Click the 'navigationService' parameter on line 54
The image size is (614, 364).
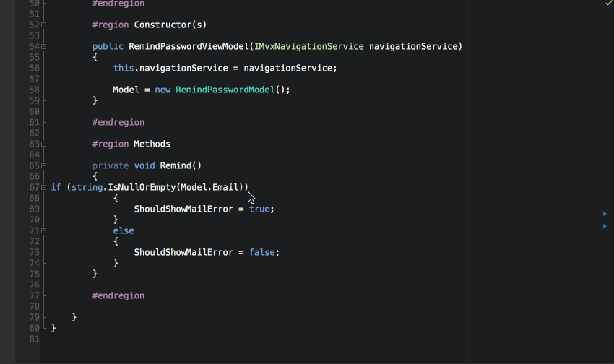click(413, 46)
